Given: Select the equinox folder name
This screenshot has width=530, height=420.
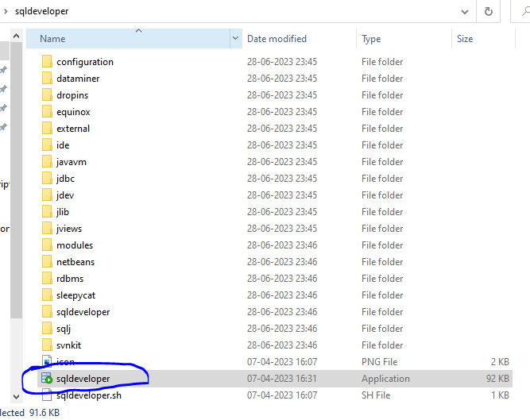Looking at the screenshot, I should click(x=73, y=112).
